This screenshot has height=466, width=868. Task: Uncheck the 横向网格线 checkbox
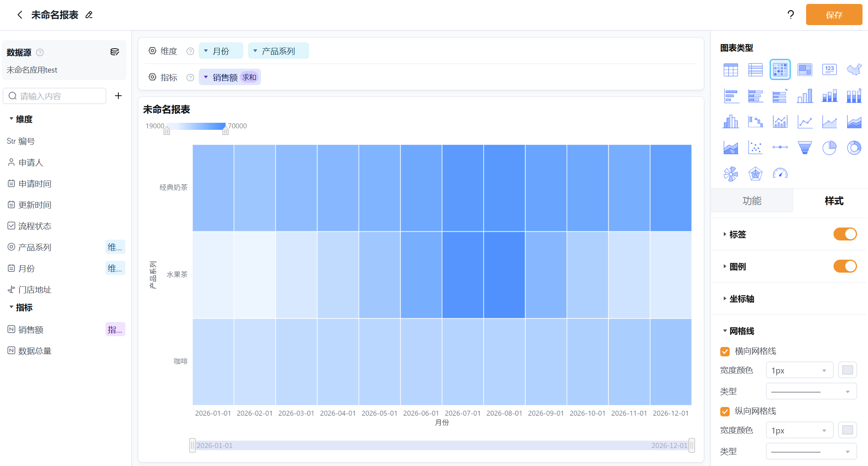tap(725, 351)
